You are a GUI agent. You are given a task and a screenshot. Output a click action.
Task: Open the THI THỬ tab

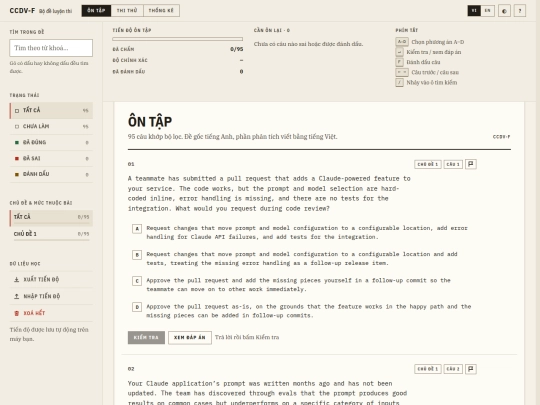pyautogui.click(x=127, y=11)
